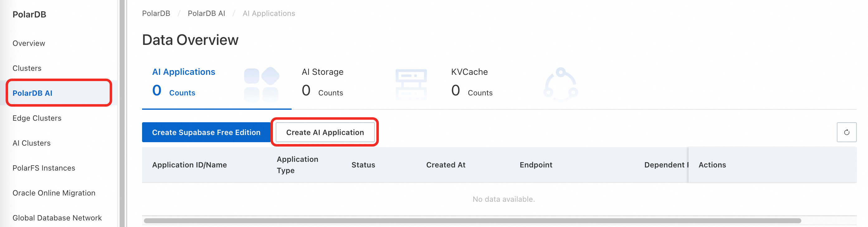Click the AI Applications grid icon

[261, 85]
